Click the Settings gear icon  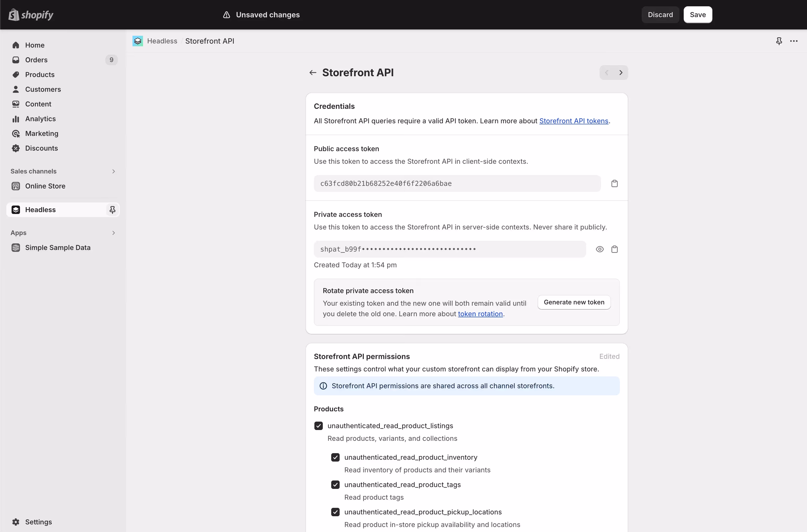pos(16,522)
